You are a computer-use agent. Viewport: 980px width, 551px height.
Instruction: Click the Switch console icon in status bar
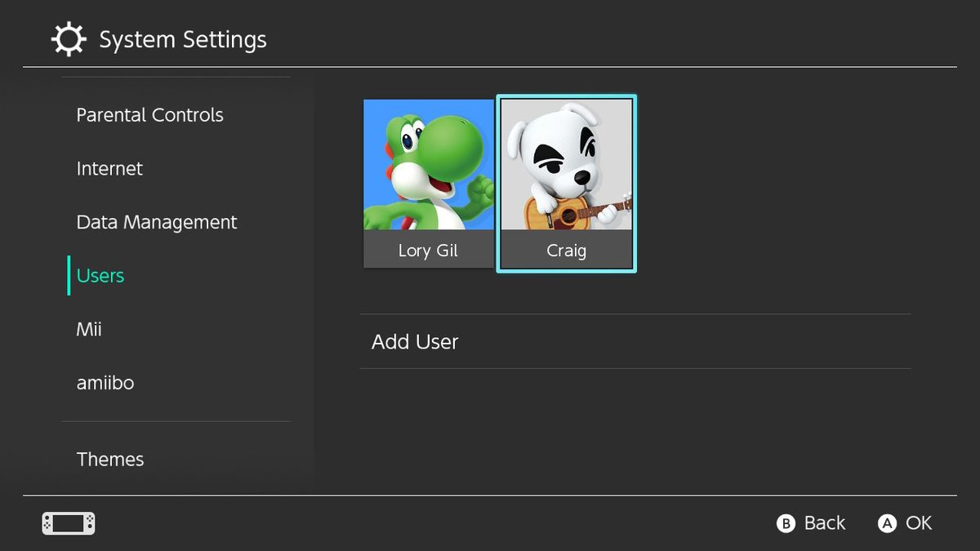(69, 522)
